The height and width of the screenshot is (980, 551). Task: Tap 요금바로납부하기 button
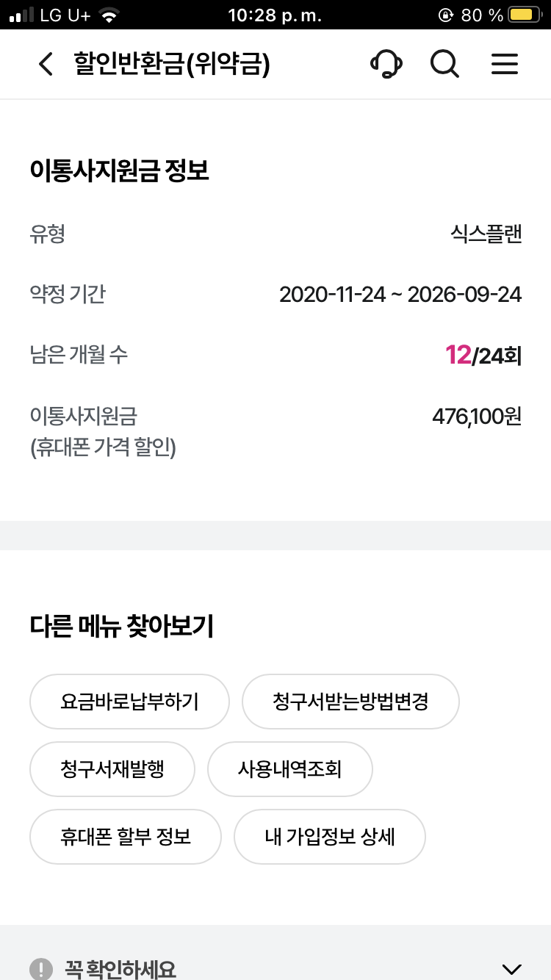(x=129, y=702)
